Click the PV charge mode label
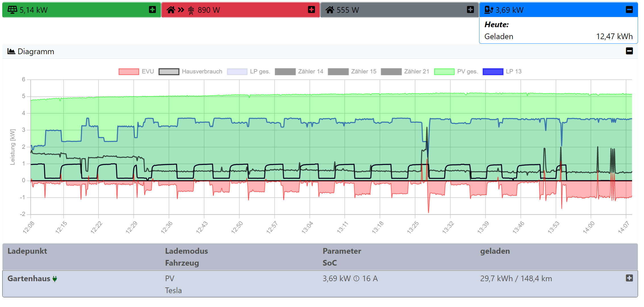This screenshot has height=307, width=644. 170,278
